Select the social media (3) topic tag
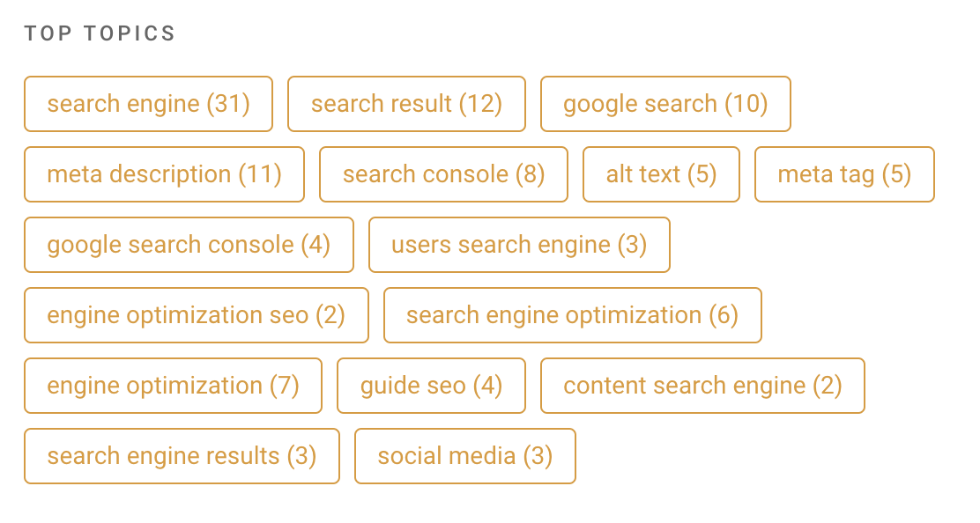980x523 pixels. (x=464, y=456)
